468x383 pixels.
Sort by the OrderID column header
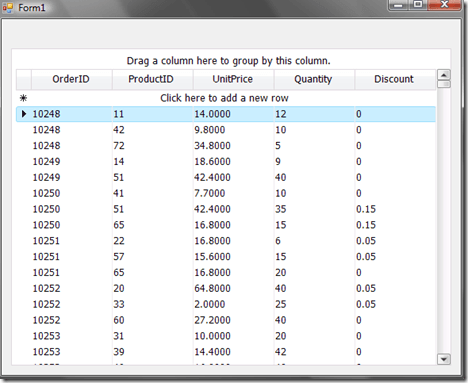coord(72,79)
